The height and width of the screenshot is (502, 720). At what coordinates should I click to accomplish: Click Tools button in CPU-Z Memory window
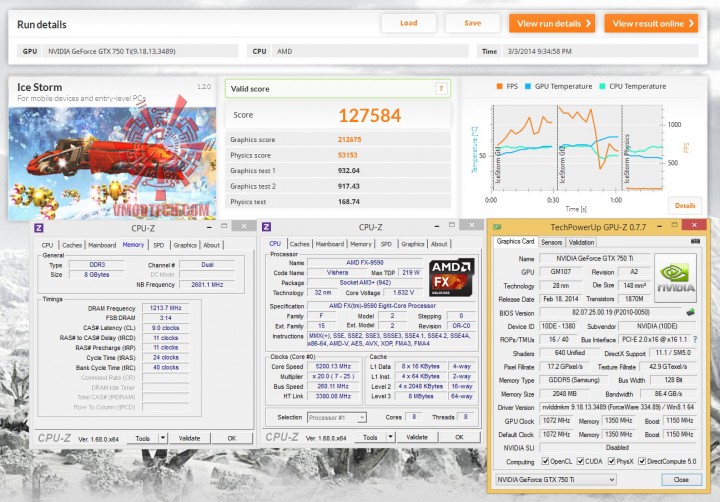[x=143, y=438]
